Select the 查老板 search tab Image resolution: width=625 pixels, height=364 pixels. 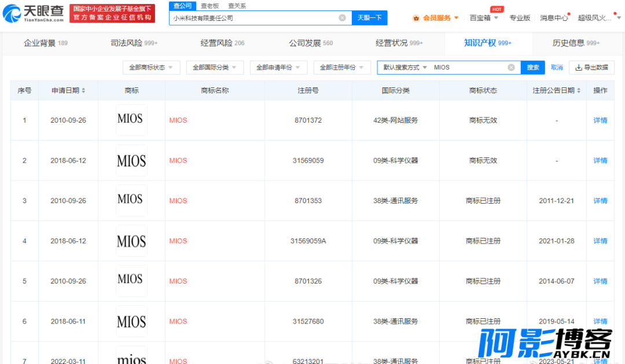point(209,5)
